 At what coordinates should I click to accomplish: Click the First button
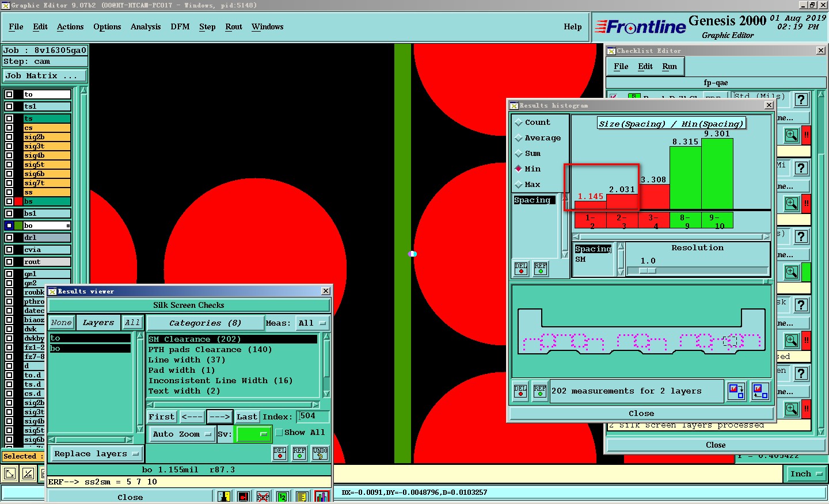coord(162,417)
